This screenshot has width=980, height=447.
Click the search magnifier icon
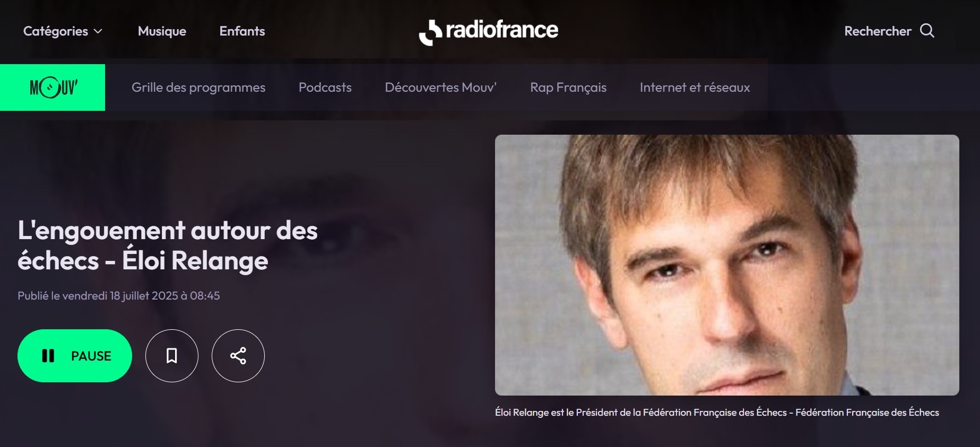[927, 31]
